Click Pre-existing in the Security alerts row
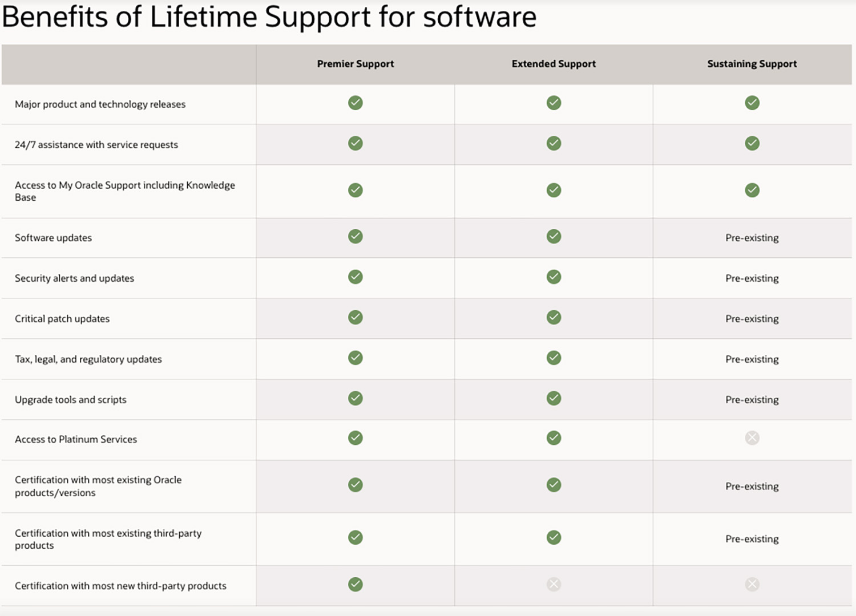 coord(752,278)
